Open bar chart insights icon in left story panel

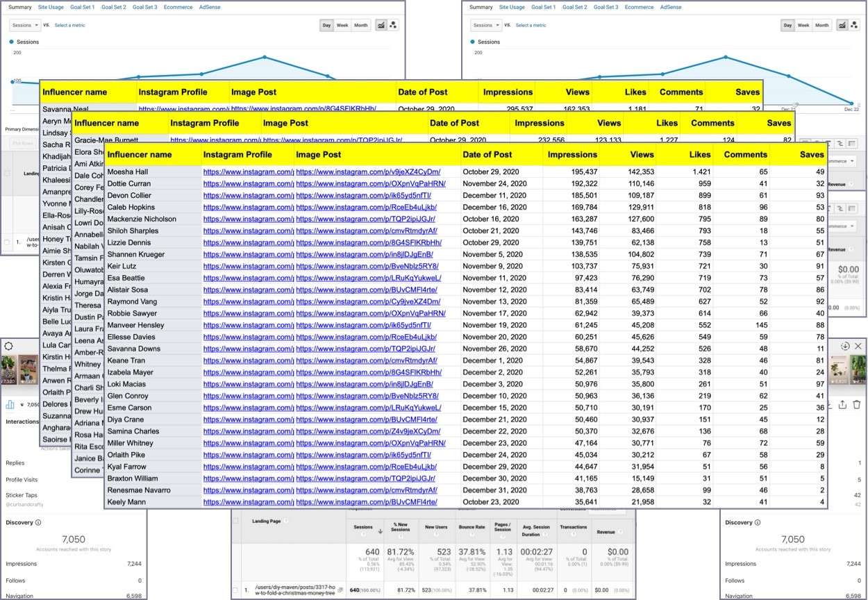pos(10,404)
